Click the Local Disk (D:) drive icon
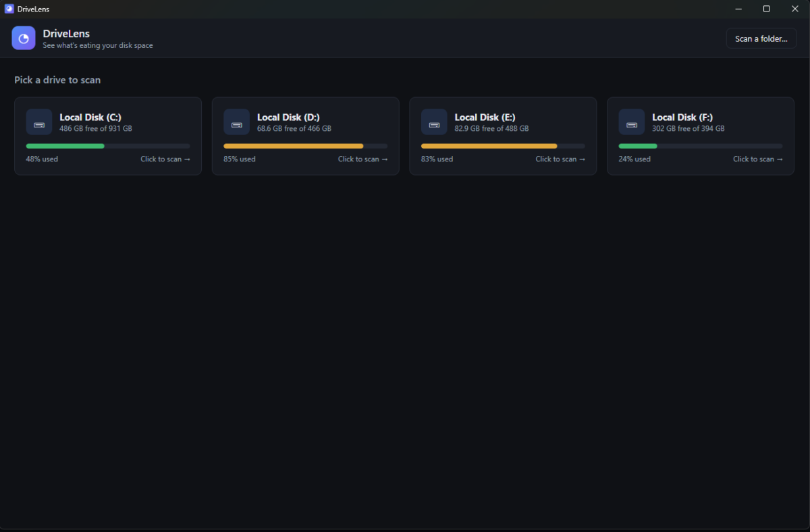Viewport: 810px width, 532px height. pyautogui.click(x=236, y=122)
